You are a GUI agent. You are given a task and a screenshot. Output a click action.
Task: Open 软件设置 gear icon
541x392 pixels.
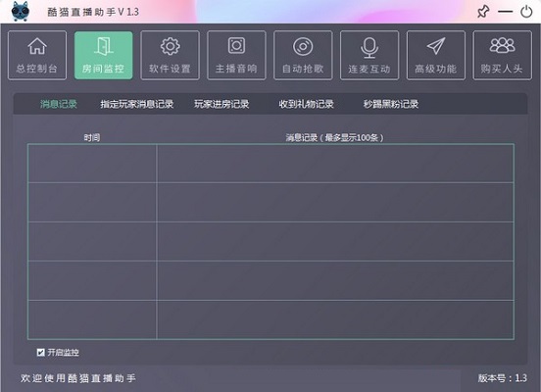(x=171, y=47)
